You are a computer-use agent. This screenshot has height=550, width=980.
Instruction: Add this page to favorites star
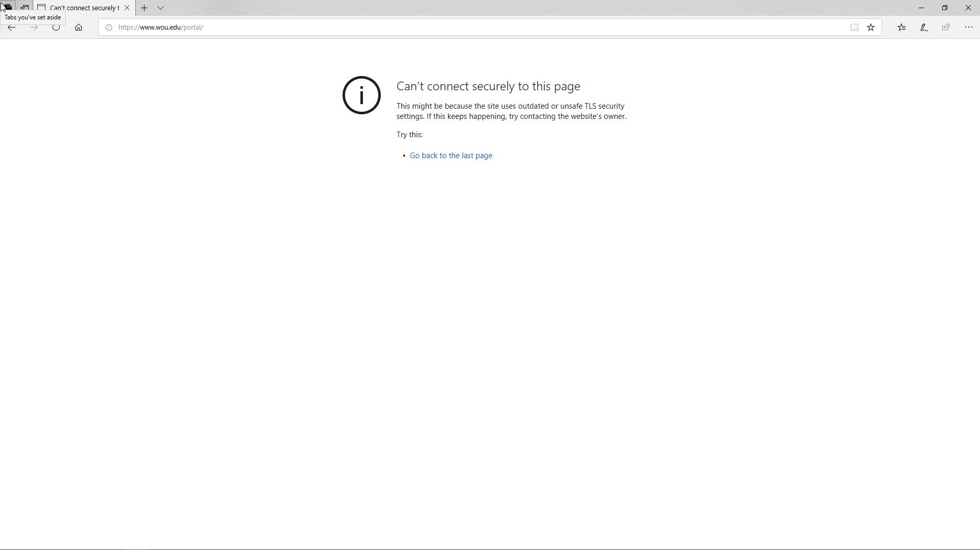871,28
